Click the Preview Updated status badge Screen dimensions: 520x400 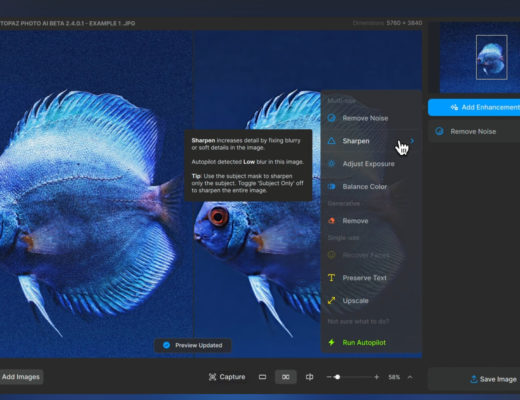[193, 345]
